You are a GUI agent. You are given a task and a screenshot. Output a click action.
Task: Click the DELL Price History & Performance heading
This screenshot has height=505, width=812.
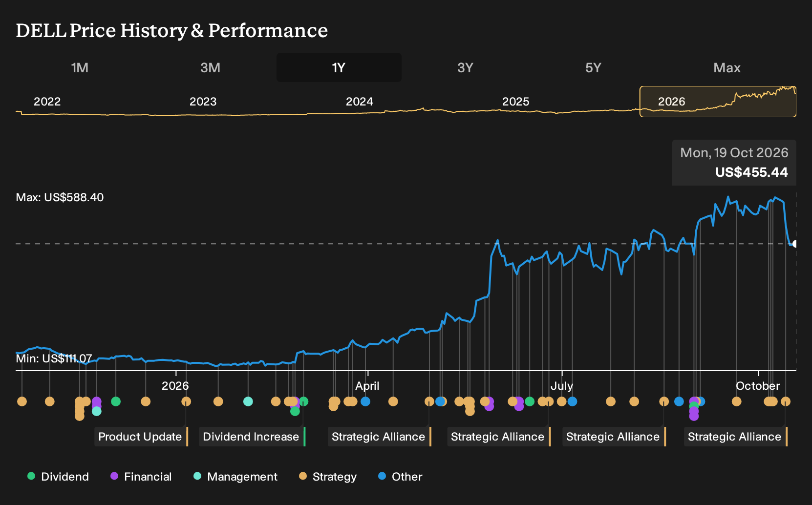pyautogui.click(x=172, y=31)
